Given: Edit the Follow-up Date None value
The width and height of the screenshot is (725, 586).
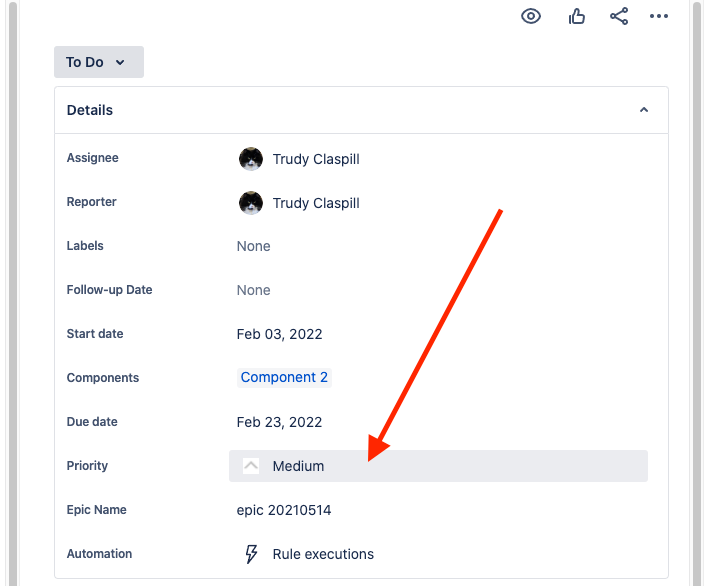Looking at the screenshot, I should click(253, 290).
